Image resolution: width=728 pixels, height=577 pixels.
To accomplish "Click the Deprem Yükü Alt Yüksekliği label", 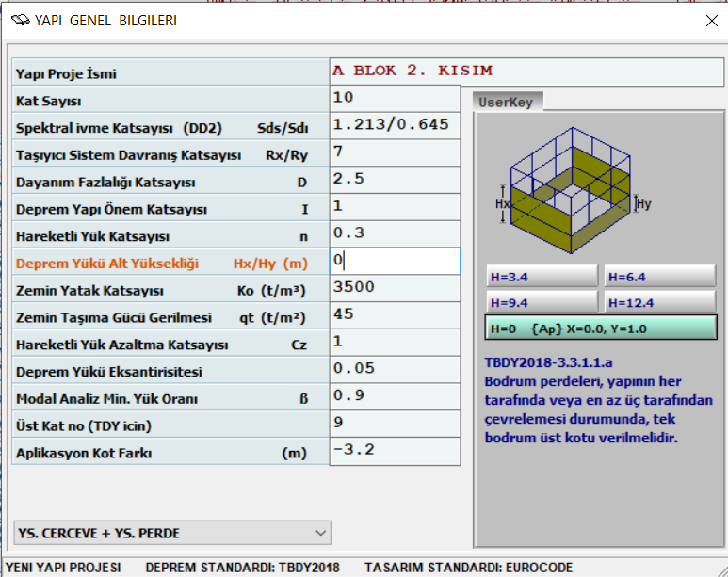I will point(107,264).
